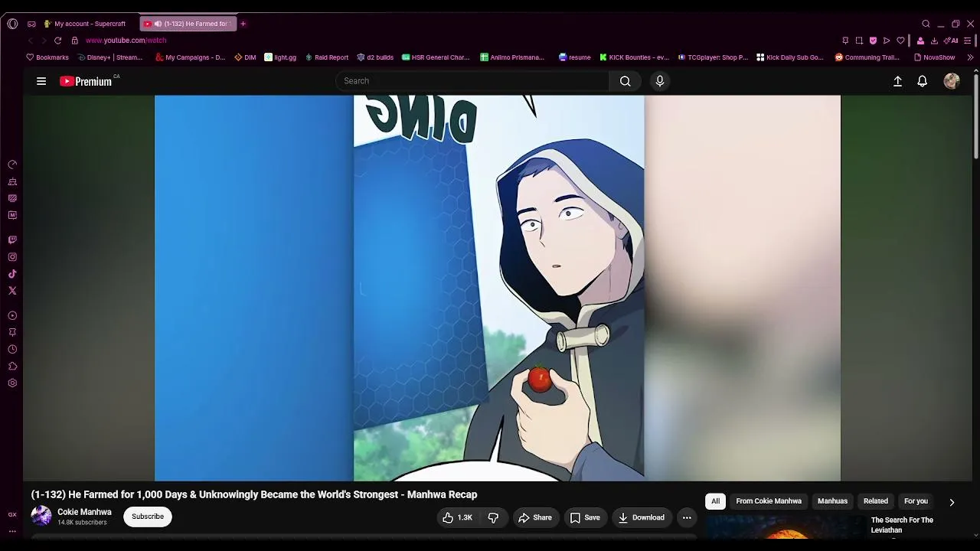The width and height of the screenshot is (980, 551).
Task: Open the 'd2 builds' bookmark
Action: pos(375,57)
